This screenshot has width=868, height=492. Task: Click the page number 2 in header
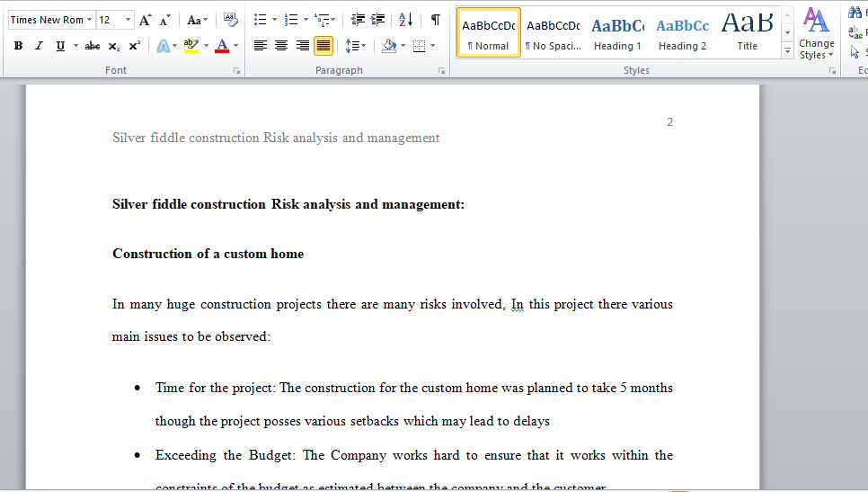click(x=669, y=122)
